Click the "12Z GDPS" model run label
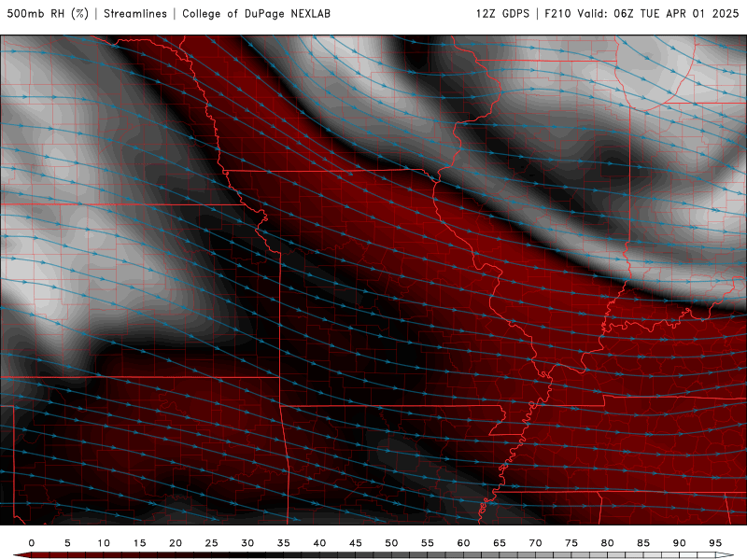The width and height of the screenshot is (747, 560). 502,14
